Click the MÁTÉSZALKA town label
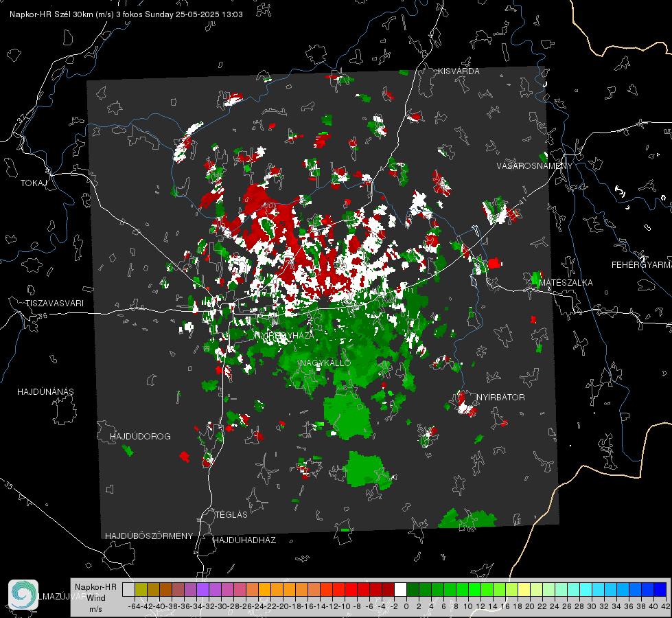 (566, 283)
